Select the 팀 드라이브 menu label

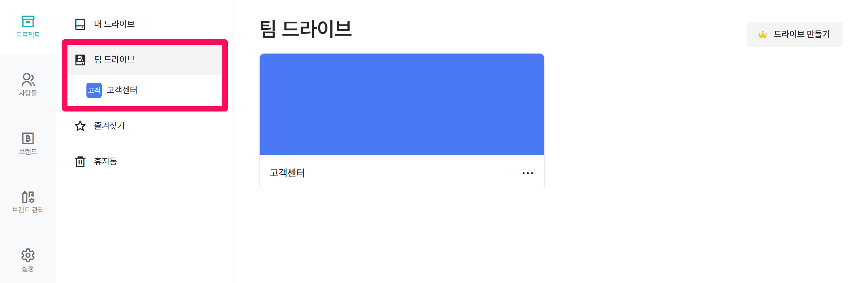point(114,60)
